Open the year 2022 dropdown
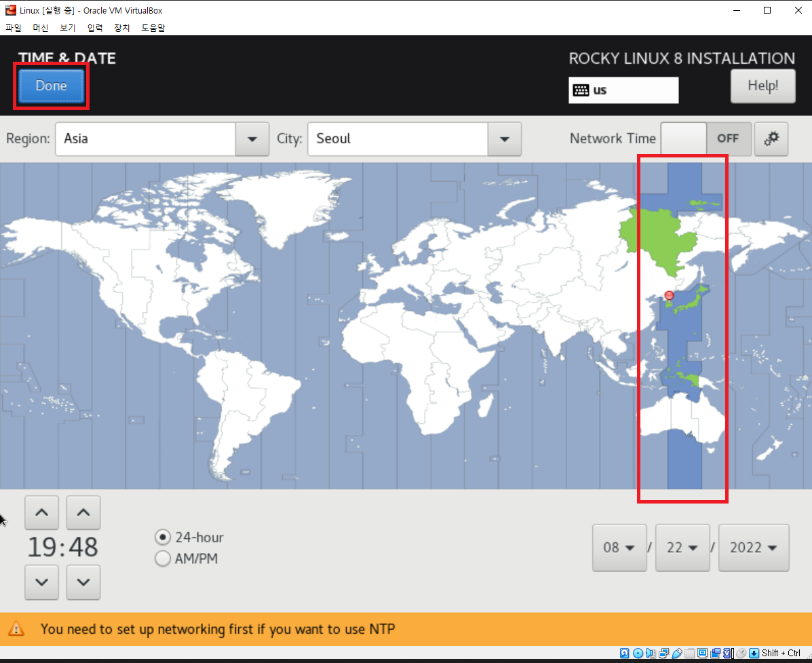Viewport: 812px width, 663px height. [x=754, y=548]
